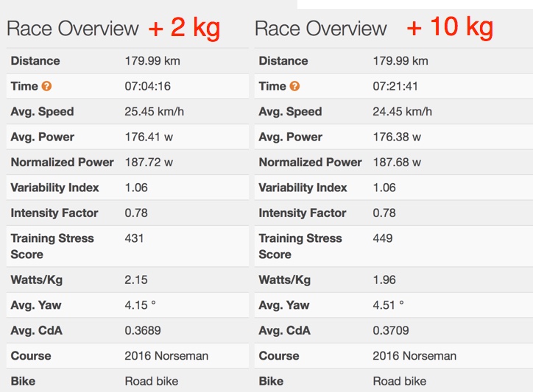The height and width of the screenshot is (392, 533).
Task: Select the 2.15 Watts/Kg value
Action: 136,280
